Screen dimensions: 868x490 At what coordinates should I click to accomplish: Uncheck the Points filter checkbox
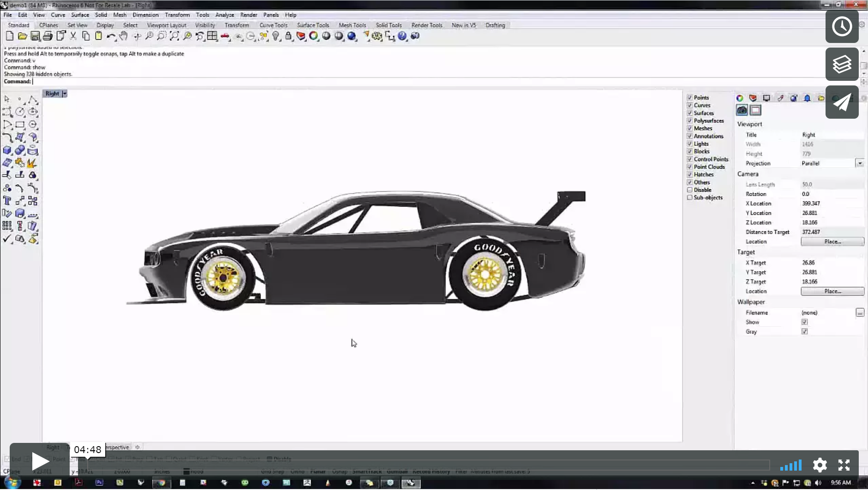click(x=689, y=97)
